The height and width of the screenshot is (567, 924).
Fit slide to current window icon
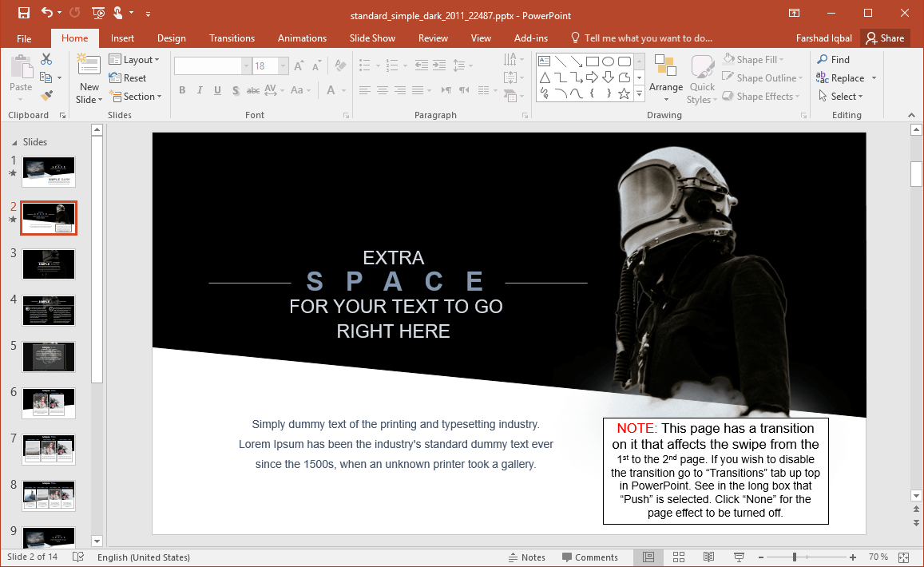[x=903, y=557]
